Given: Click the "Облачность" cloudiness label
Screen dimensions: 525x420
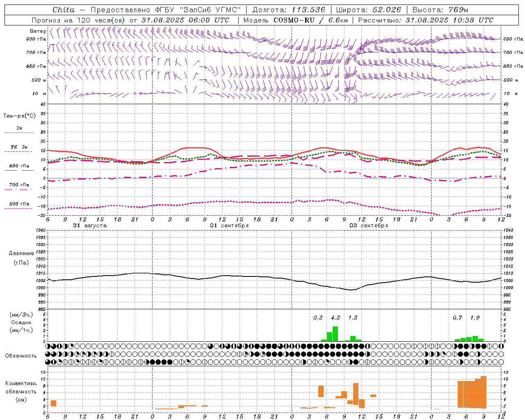Looking at the screenshot, I should tap(21, 356).
